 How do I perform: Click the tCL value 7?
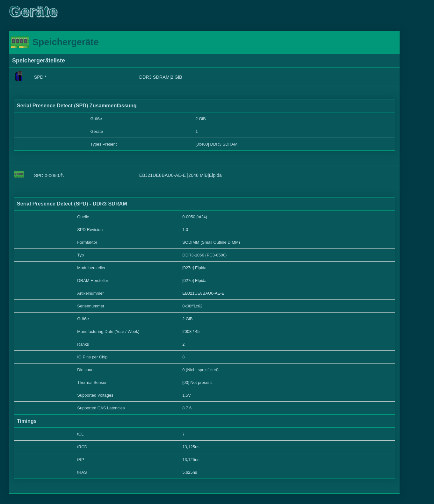pyautogui.click(x=184, y=434)
